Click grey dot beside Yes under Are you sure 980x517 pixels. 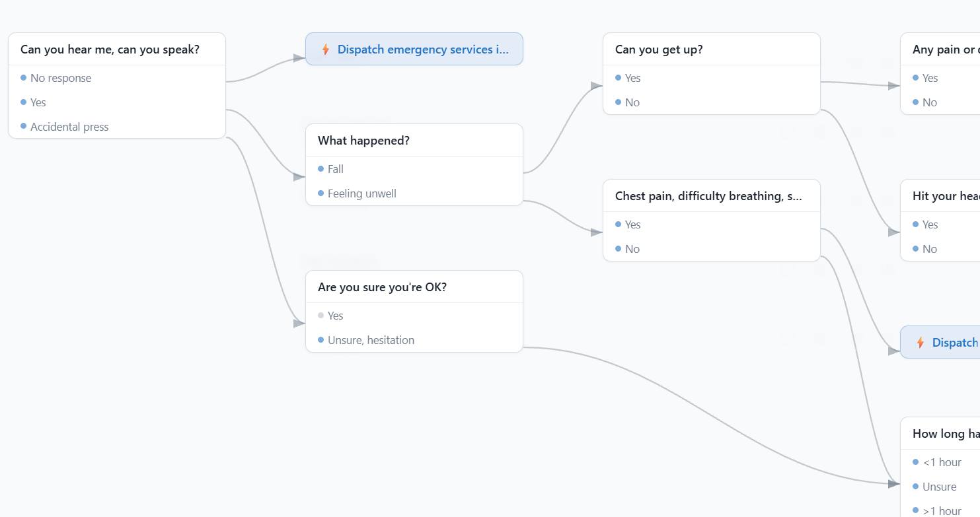click(320, 316)
